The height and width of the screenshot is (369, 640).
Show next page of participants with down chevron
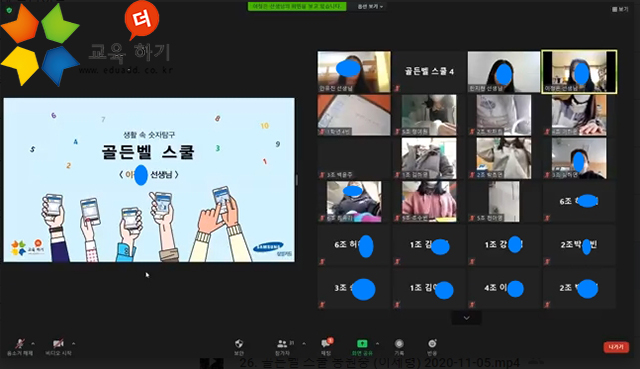click(x=466, y=318)
